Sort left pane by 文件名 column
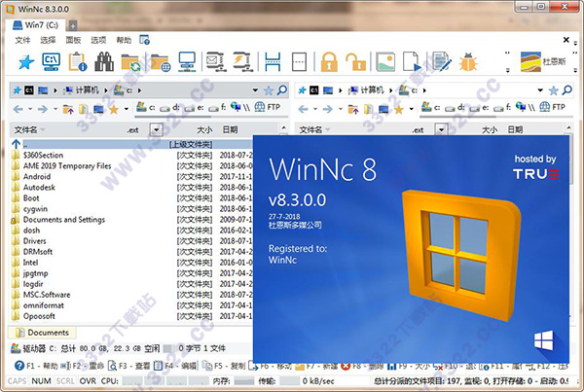Viewport: 584px width, 392px height. click(x=25, y=129)
